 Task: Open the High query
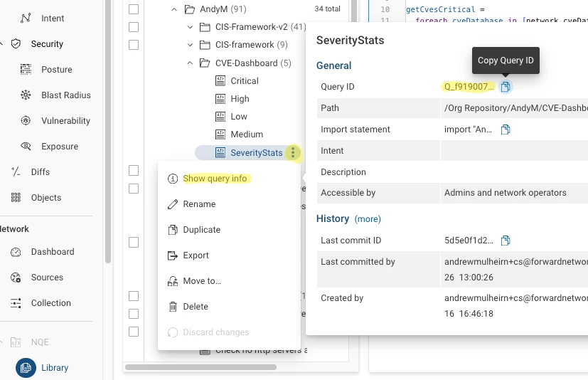click(x=240, y=99)
